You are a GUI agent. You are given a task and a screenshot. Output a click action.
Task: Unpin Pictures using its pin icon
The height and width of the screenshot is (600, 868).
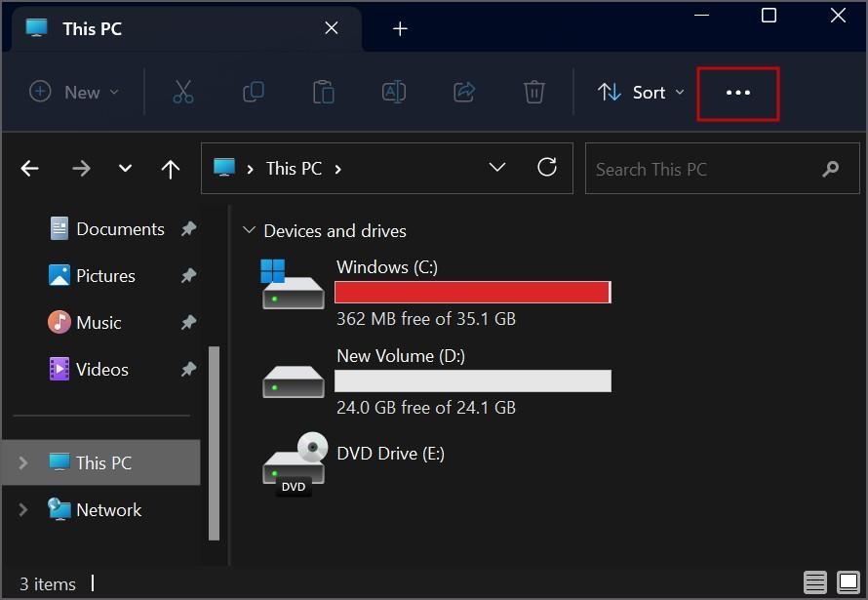click(x=189, y=275)
